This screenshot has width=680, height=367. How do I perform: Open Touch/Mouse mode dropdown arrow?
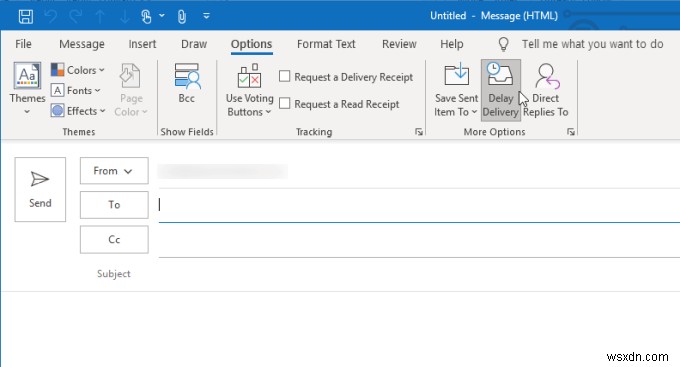[x=162, y=16]
